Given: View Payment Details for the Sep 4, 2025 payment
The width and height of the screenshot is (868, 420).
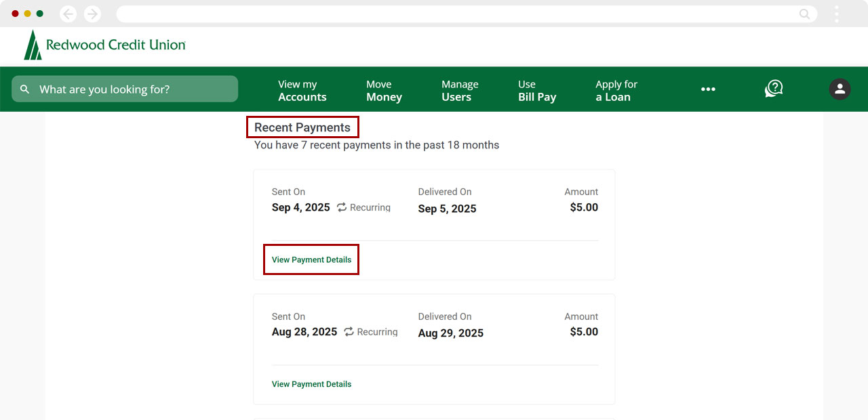Looking at the screenshot, I should 311,259.
